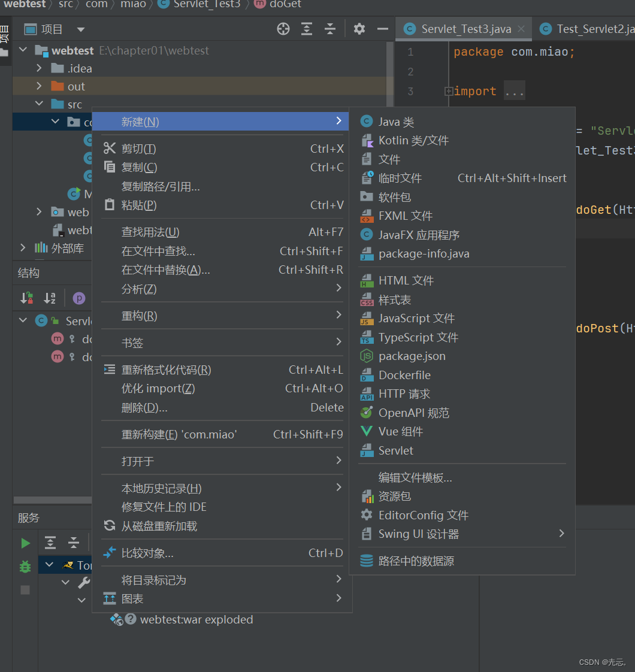
Task: Choose 比较对象... menu item
Action: [x=222, y=553]
